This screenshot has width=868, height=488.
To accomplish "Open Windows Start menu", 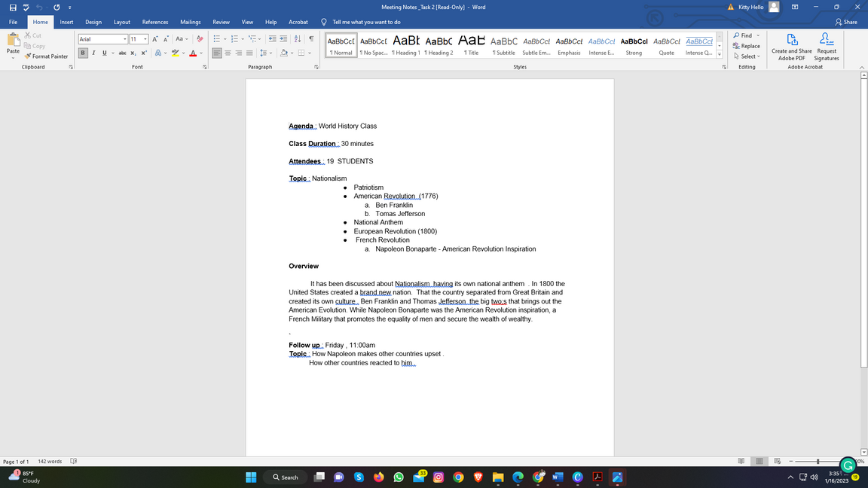I will [x=251, y=477].
